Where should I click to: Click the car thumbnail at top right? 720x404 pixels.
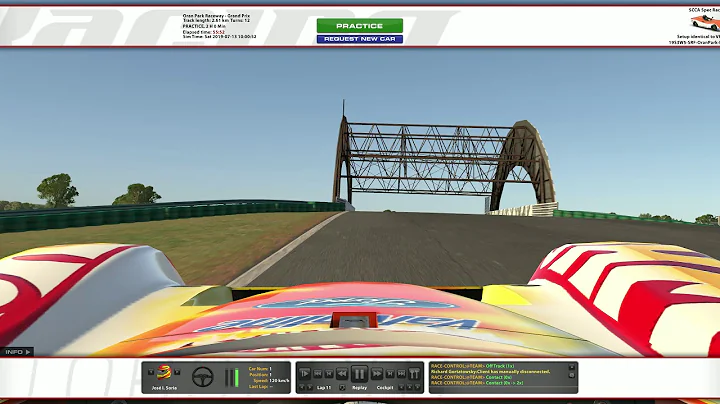[x=706, y=22]
